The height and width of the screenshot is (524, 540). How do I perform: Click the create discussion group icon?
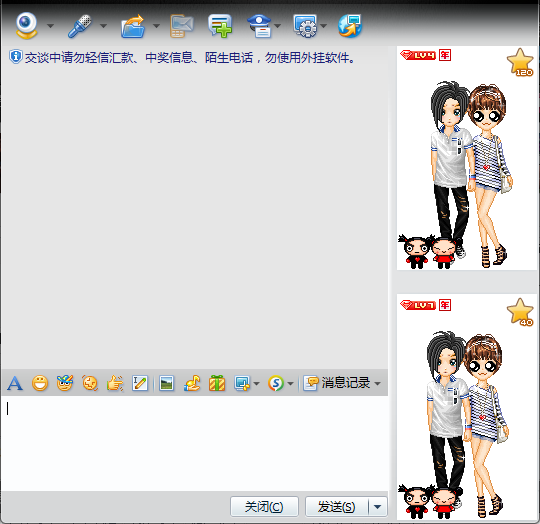tap(220, 26)
